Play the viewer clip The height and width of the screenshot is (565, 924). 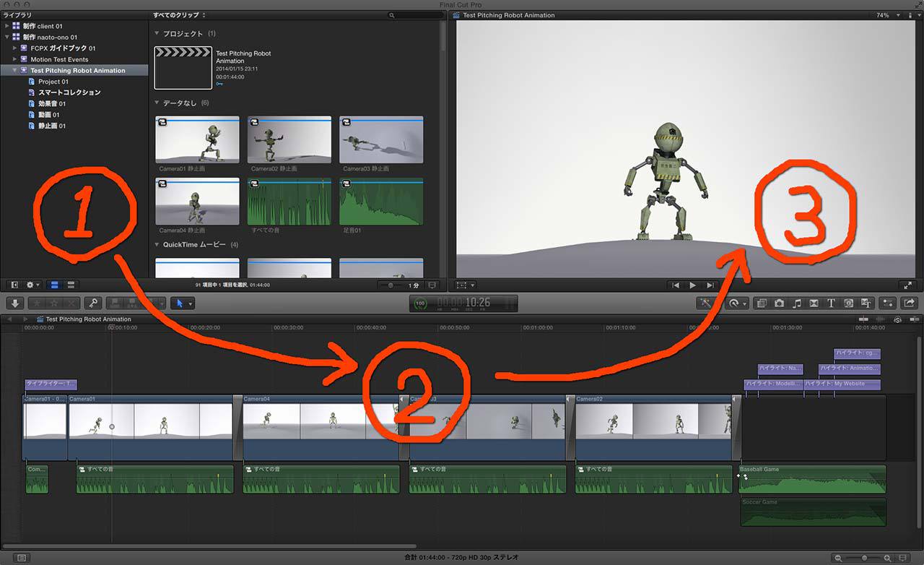pyautogui.click(x=693, y=285)
